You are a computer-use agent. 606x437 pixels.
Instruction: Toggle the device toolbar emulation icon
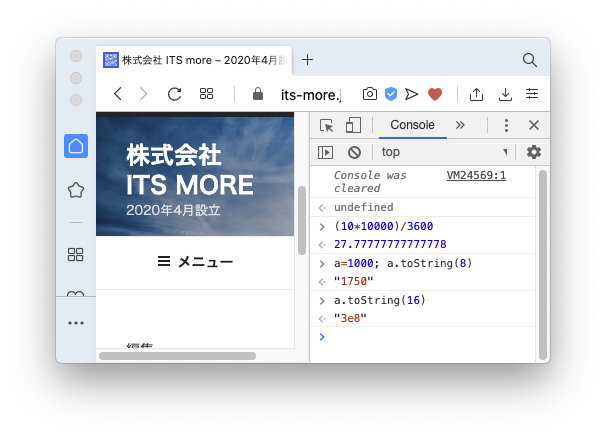[x=353, y=125]
